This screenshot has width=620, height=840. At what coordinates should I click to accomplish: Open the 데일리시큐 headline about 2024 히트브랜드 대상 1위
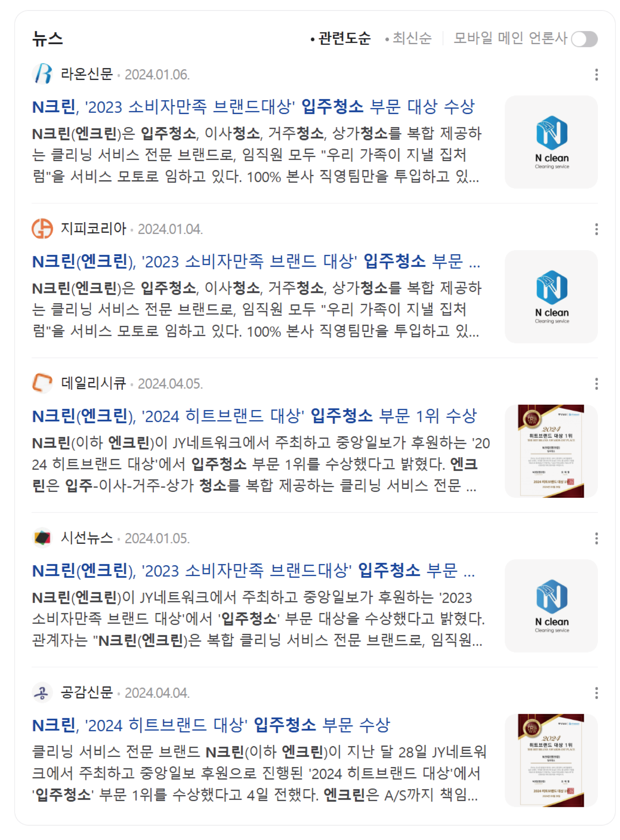click(254, 416)
